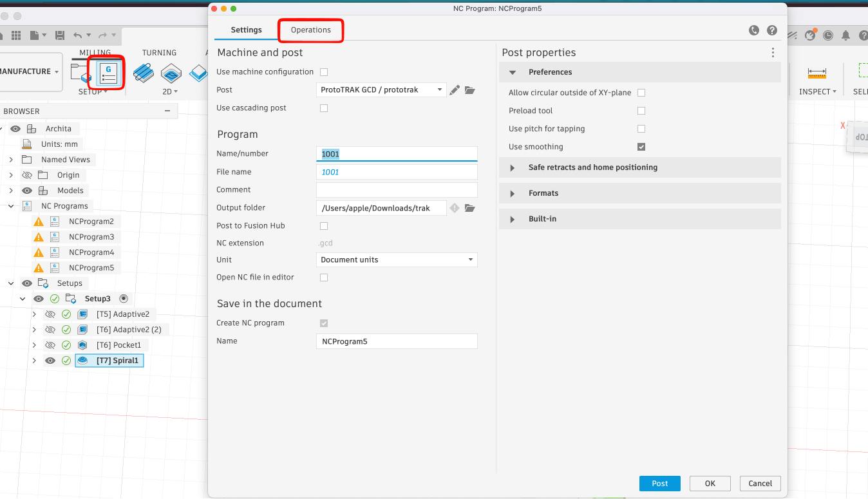868x499 pixels.
Task: Open the Inspect dropdown menu
Action: tap(818, 91)
